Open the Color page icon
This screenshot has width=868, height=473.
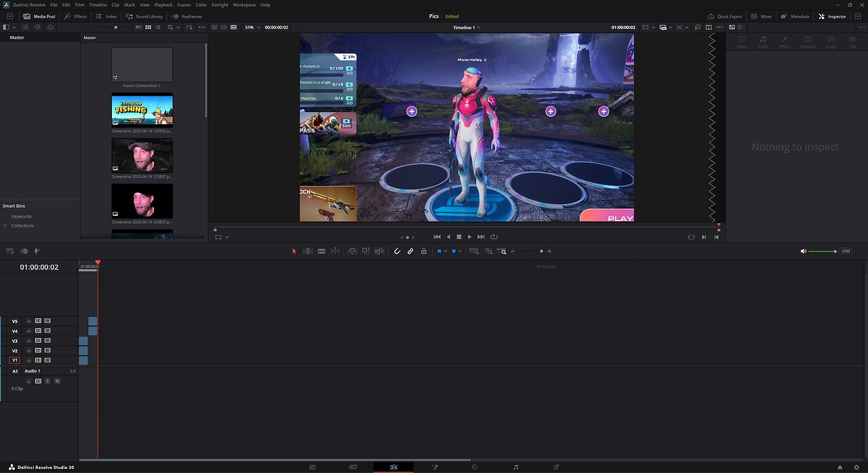(475, 467)
